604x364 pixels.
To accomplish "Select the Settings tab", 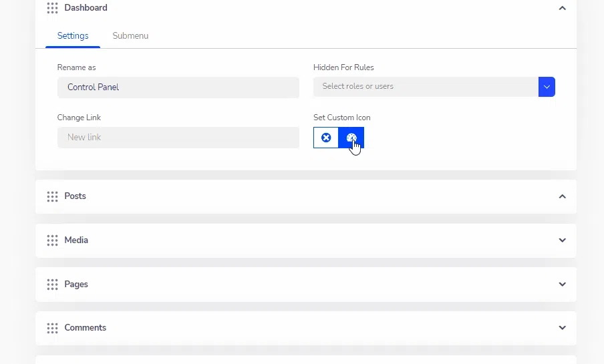I will coord(73,36).
